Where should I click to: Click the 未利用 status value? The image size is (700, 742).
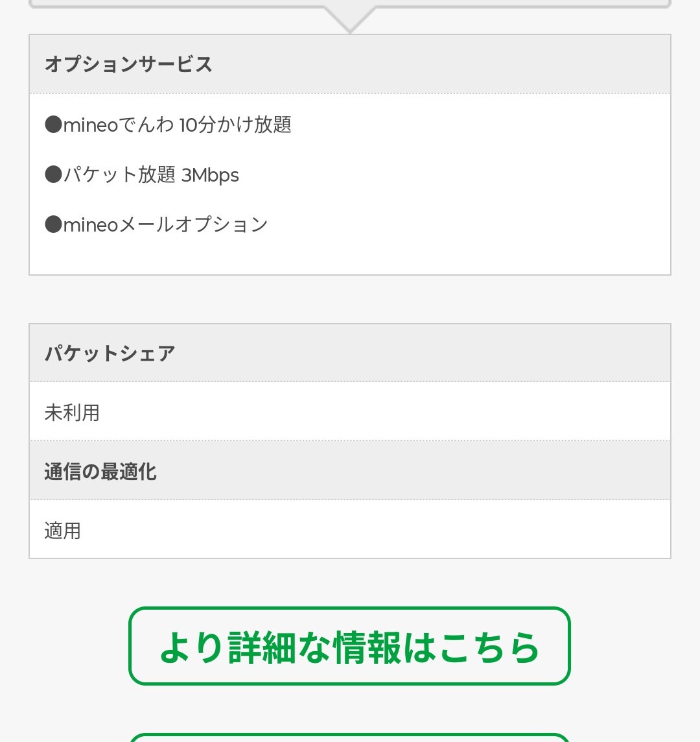[72, 413]
